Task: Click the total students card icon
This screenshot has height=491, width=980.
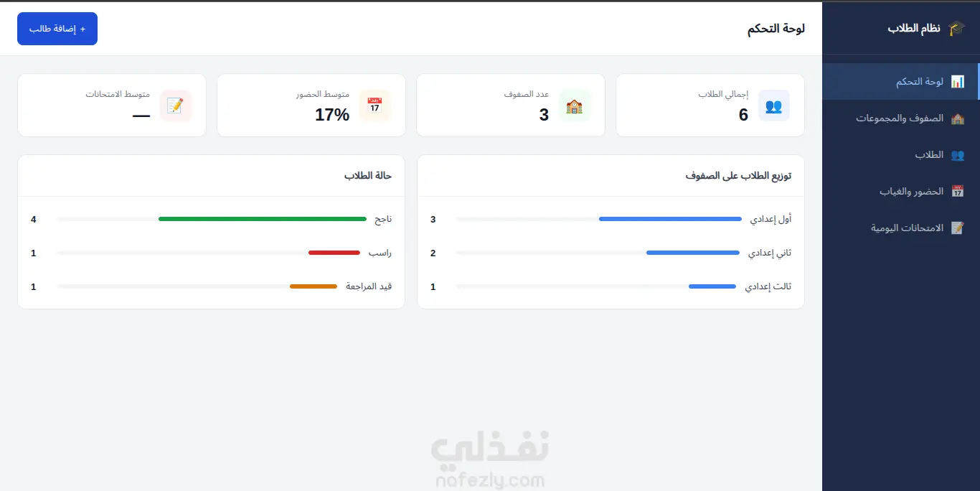Action: 773,106
